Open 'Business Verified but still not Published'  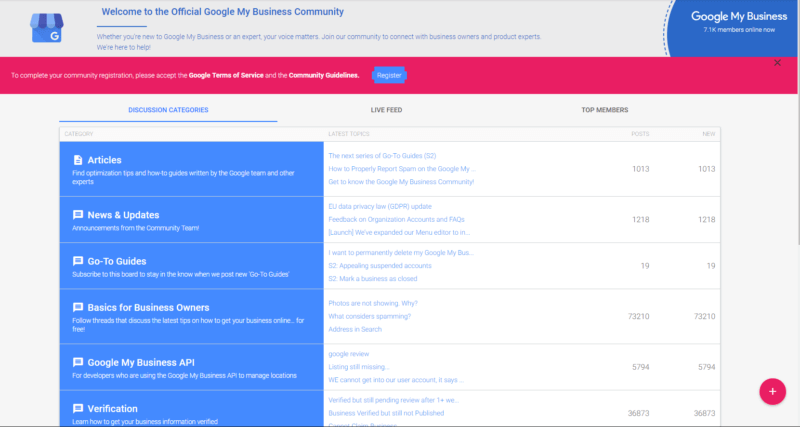(386, 413)
